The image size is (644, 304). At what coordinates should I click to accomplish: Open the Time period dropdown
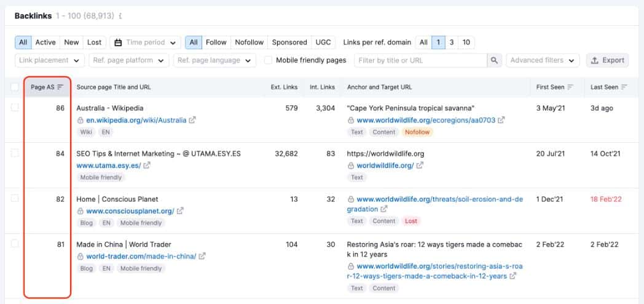click(145, 42)
